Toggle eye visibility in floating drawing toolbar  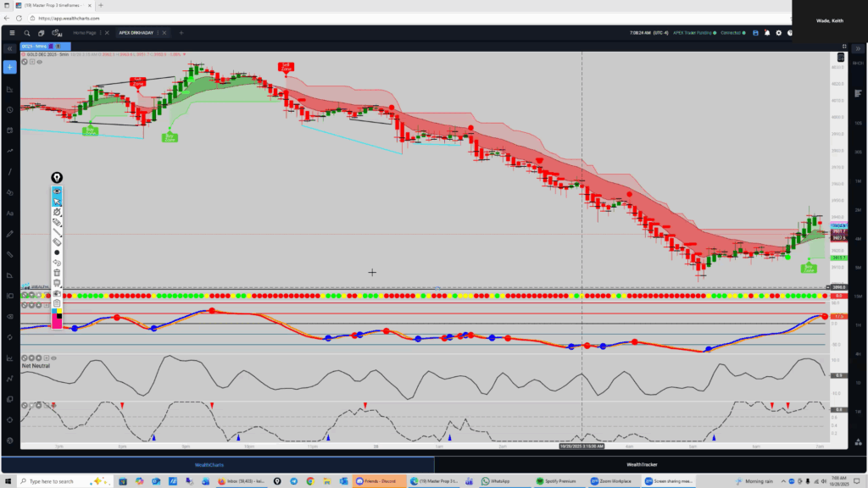tap(57, 191)
